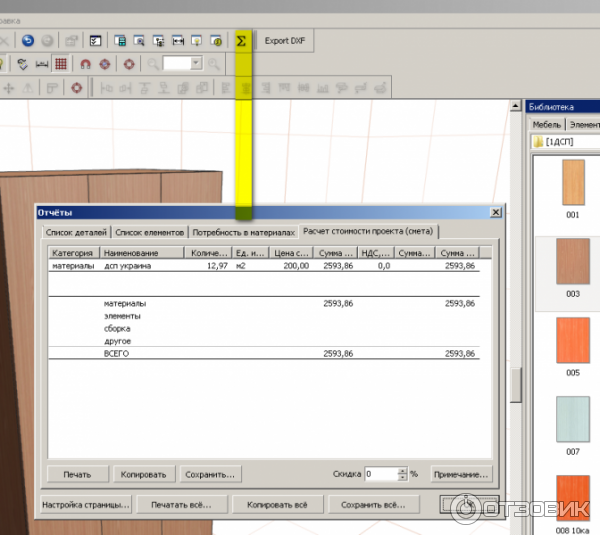This screenshot has height=535, width=600.
Task: Click the Export DXF toolbar button
Action: pos(284,41)
